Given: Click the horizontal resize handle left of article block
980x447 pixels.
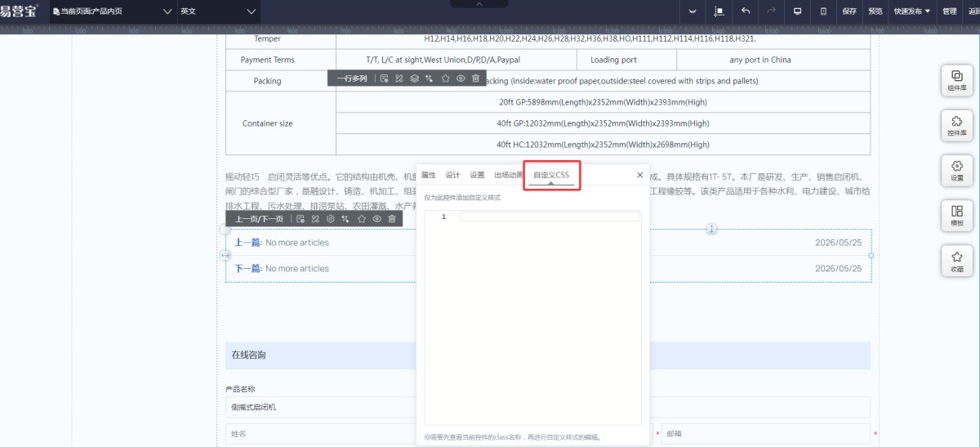Looking at the screenshot, I should (x=225, y=256).
